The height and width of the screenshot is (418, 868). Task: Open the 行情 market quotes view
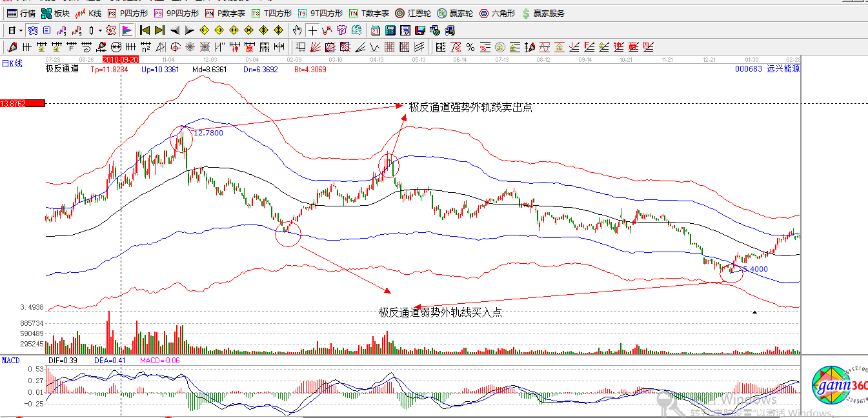tap(21, 14)
